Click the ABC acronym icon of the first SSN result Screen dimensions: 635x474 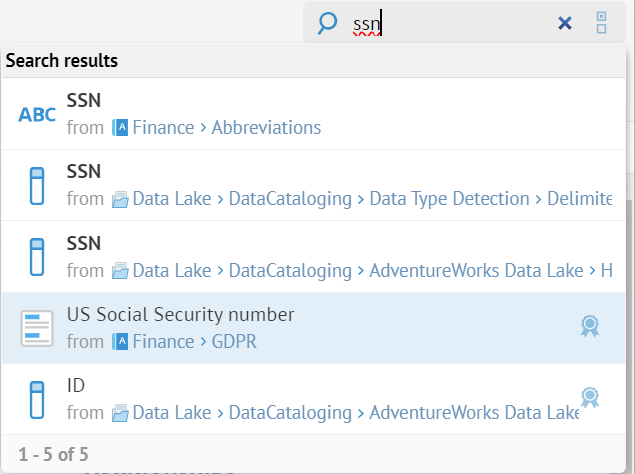[x=37, y=114]
